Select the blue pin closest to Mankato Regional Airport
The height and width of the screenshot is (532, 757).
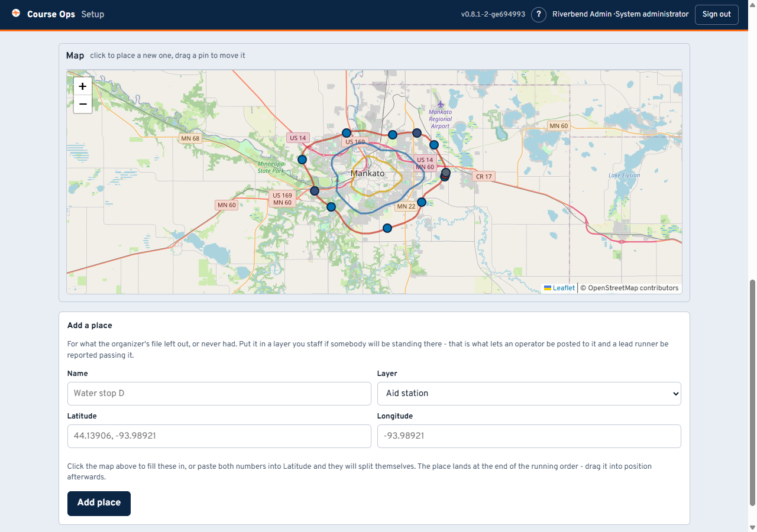(x=434, y=145)
